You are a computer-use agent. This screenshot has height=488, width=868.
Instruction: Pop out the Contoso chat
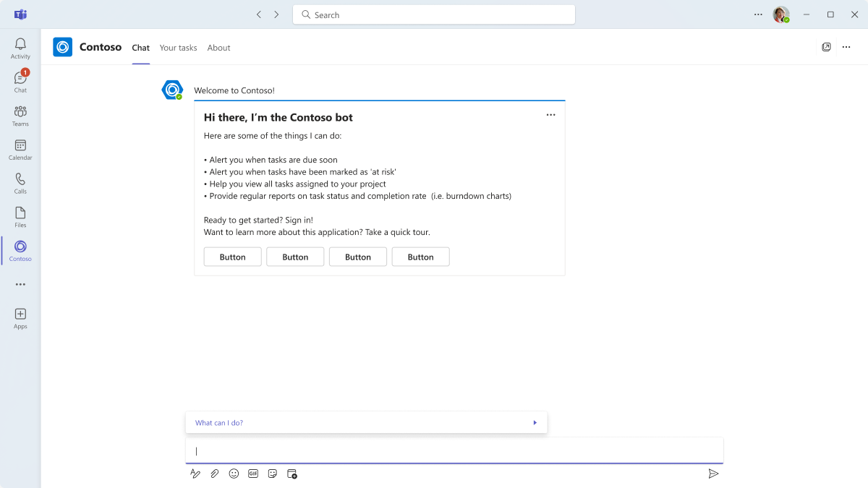pyautogui.click(x=826, y=47)
